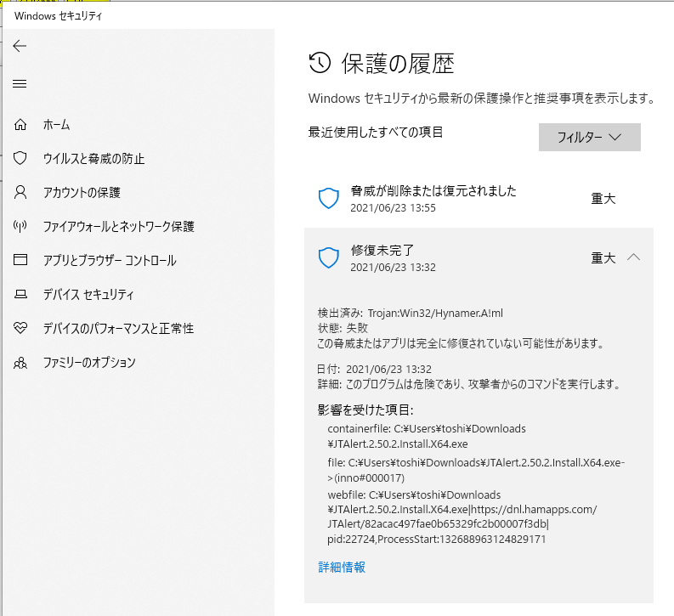Open デバイスのパフォーマンスと正常性
The height and width of the screenshot is (616, 674).
click(x=118, y=328)
